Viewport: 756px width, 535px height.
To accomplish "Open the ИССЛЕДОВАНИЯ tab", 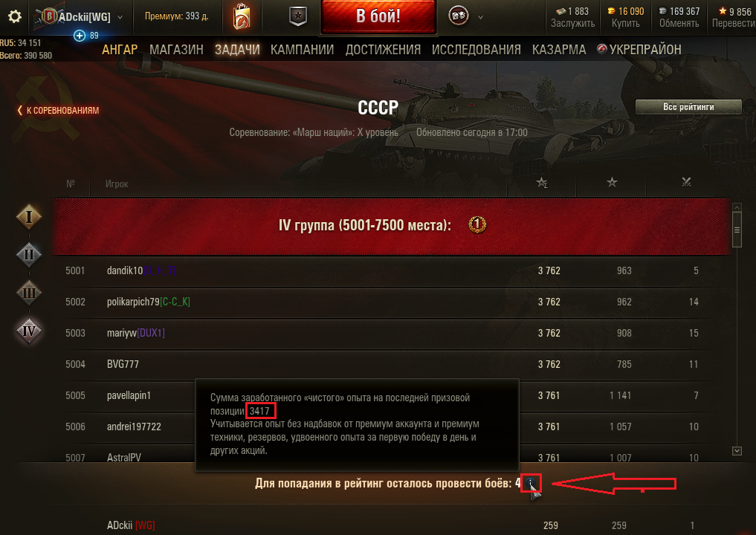I will coord(476,50).
